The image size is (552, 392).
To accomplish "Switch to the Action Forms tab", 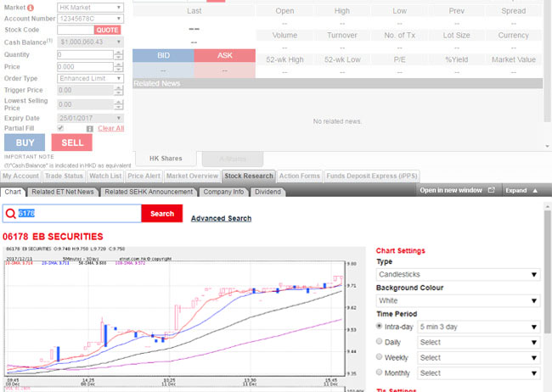I will [300, 176].
